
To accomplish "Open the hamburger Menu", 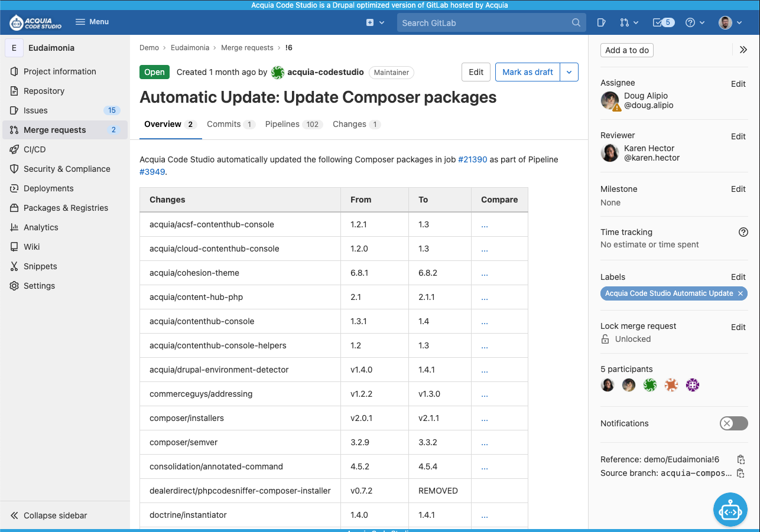I will 92,22.
